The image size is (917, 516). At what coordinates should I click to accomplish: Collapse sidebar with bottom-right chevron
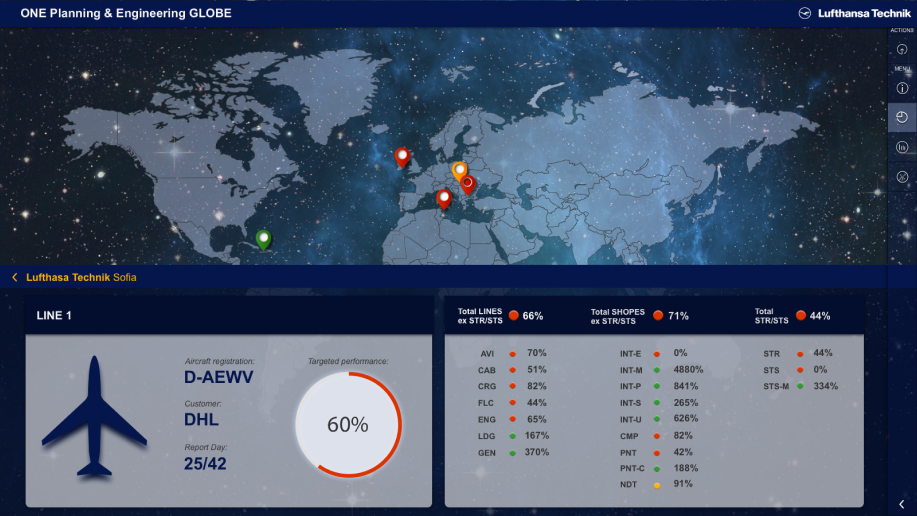pos(902,504)
